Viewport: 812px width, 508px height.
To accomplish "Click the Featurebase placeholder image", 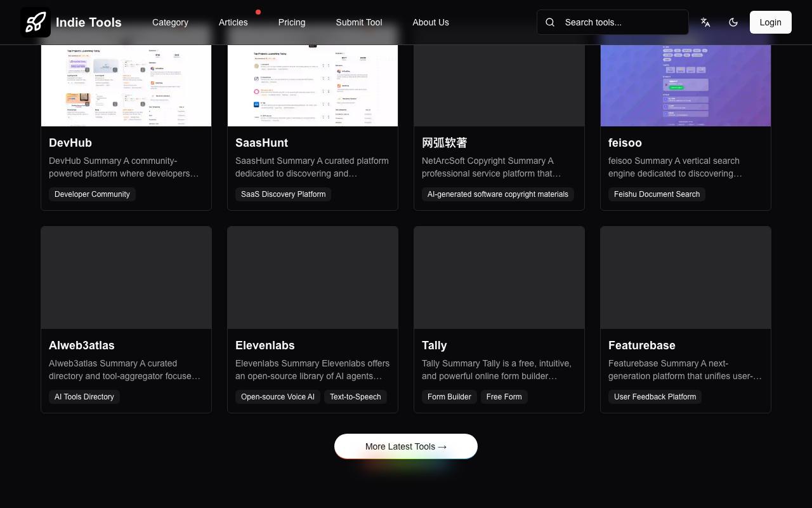I will pyautogui.click(x=686, y=277).
